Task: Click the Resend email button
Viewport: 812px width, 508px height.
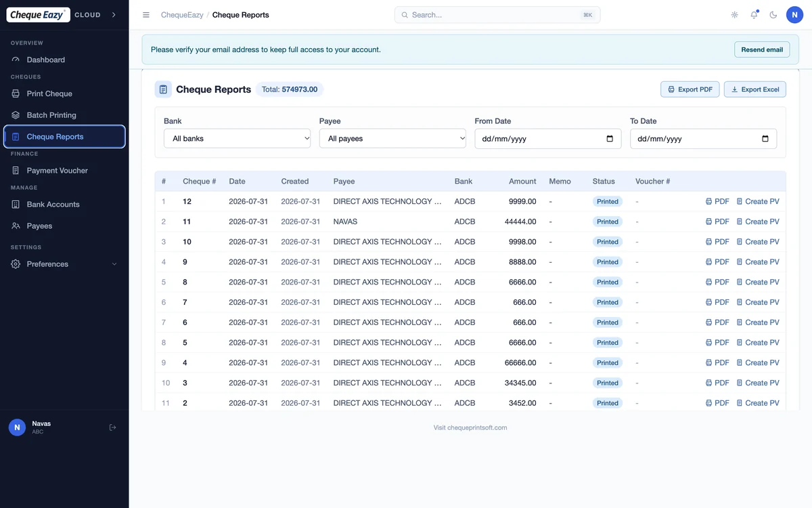Action: tap(762, 49)
